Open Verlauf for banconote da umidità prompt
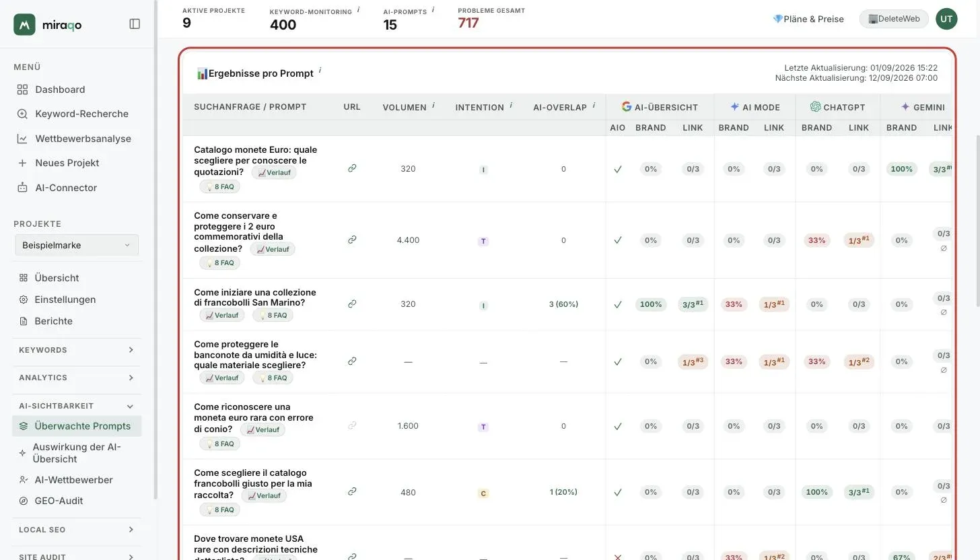The image size is (980, 560). (222, 378)
